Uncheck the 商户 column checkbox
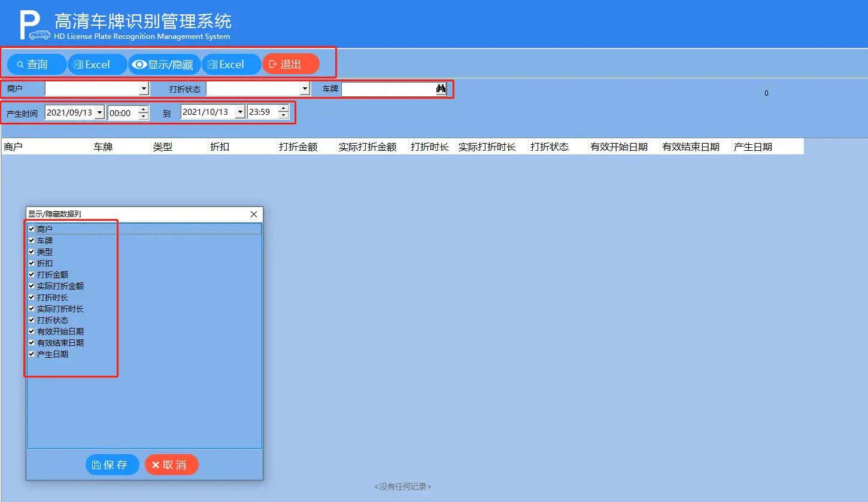Screen dimensions: 868x502 point(32,229)
